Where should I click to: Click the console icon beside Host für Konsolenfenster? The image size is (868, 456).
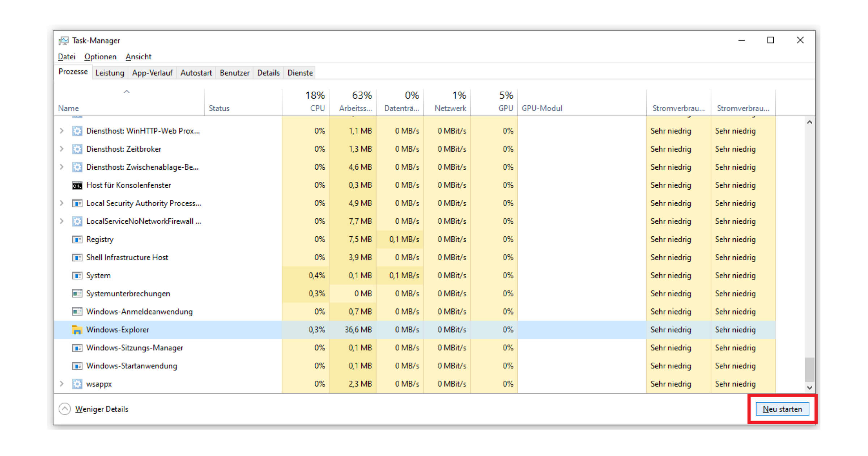click(x=77, y=185)
